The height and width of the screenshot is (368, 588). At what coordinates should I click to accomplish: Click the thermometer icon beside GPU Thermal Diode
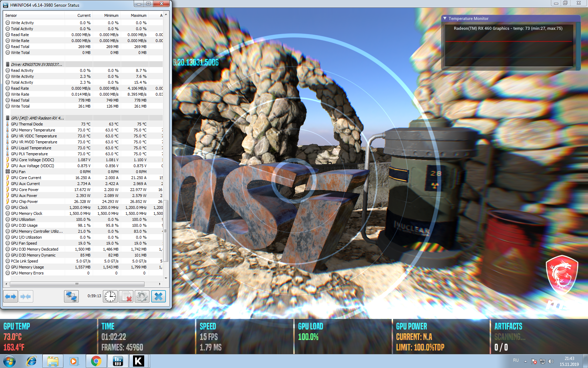8,124
